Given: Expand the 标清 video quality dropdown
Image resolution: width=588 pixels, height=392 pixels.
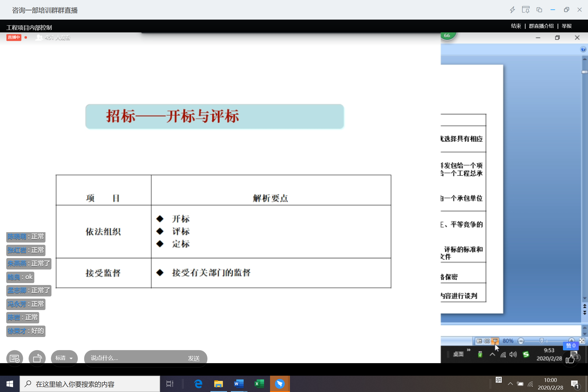Looking at the screenshot, I should pyautogui.click(x=64, y=358).
